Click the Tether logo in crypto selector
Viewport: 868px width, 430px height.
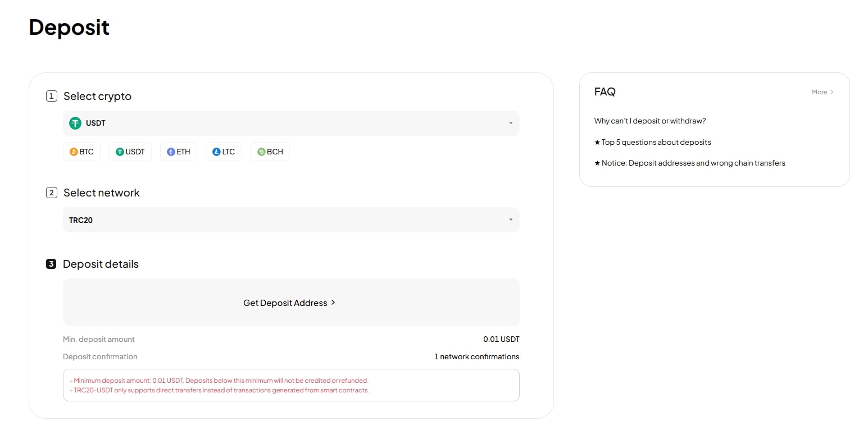tap(75, 123)
